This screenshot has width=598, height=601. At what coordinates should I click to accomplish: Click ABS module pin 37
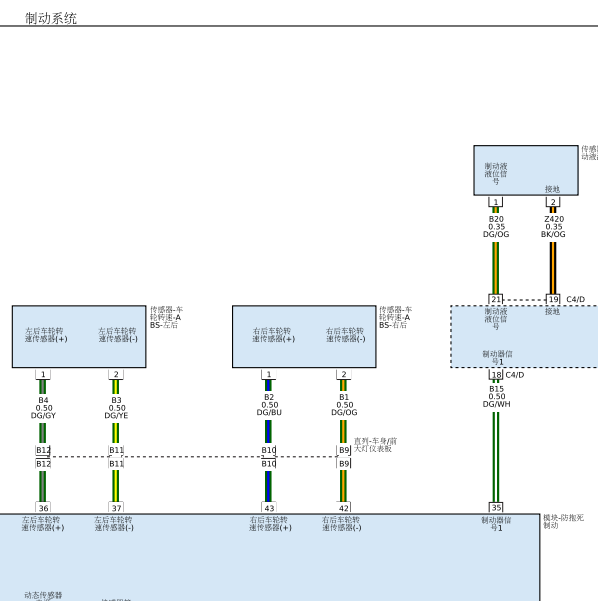[x=117, y=508]
